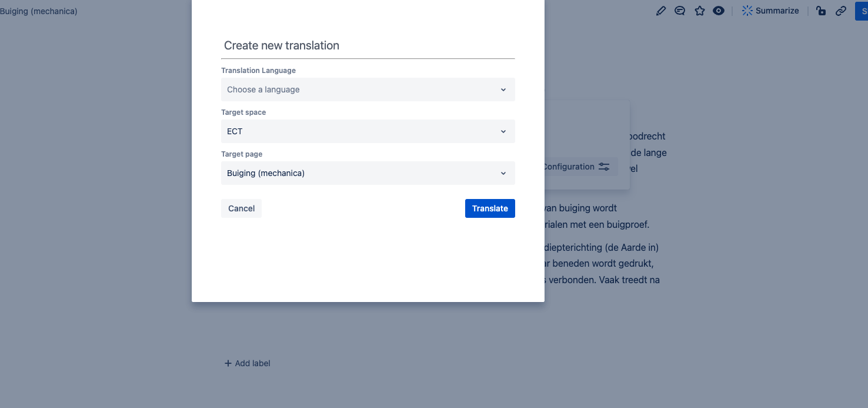The width and height of the screenshot is (868, 408).
Task: Star this page with the star icon
Action: pyautogui.click(x=699, y=11)
